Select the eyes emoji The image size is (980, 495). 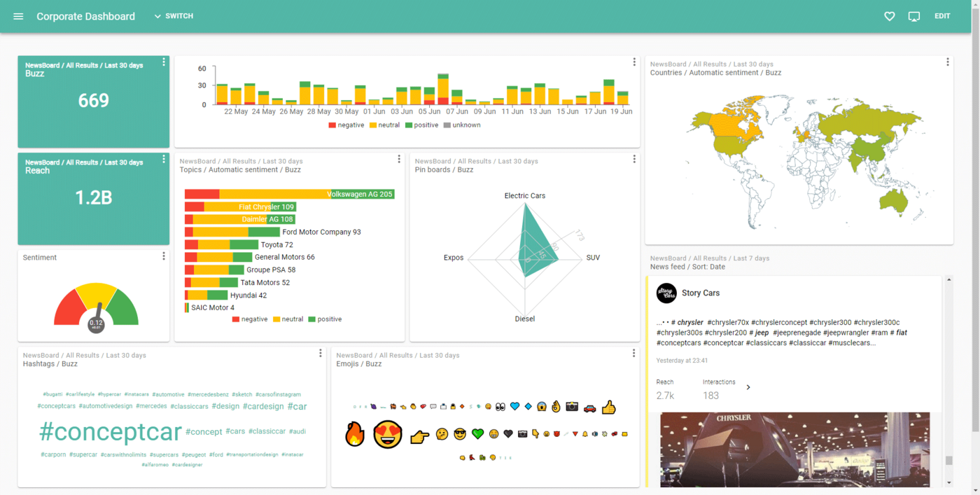pos(500,407)
